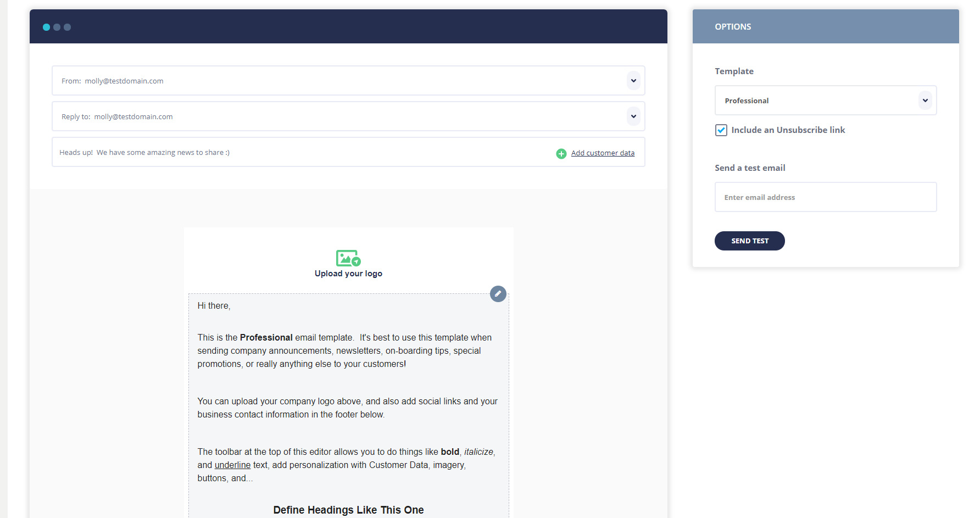Click the 'Template' section label
This screenshot has height=518, width=980.
tap(734, 71)
